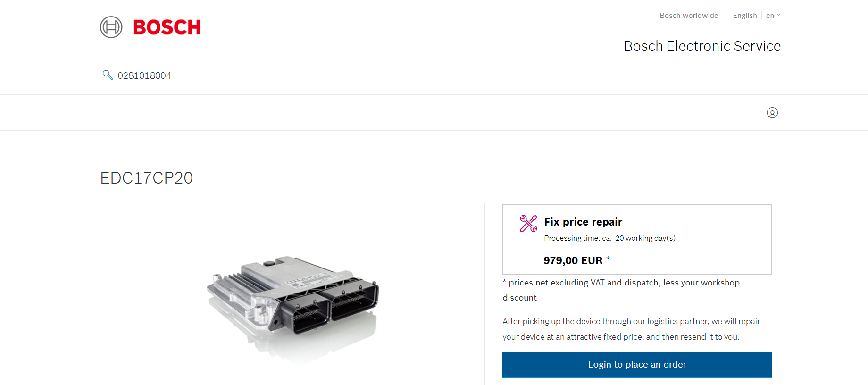Select the English language link
The width and height of the screenshot is (868, 385).
745,16
